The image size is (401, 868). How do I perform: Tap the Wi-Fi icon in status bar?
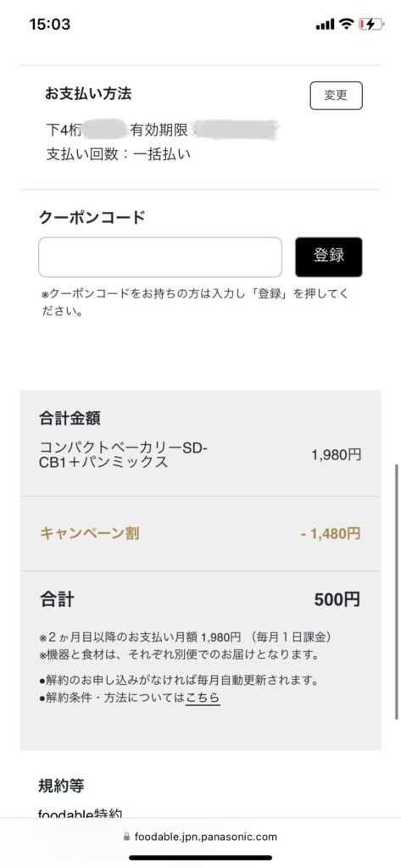(347, 24)
